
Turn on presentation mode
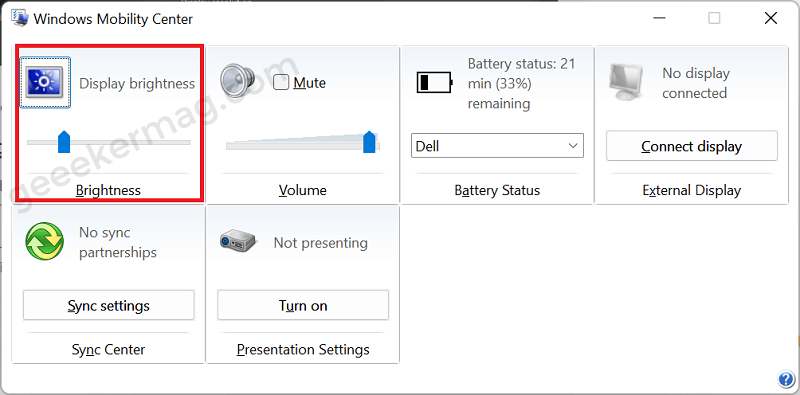303,305
